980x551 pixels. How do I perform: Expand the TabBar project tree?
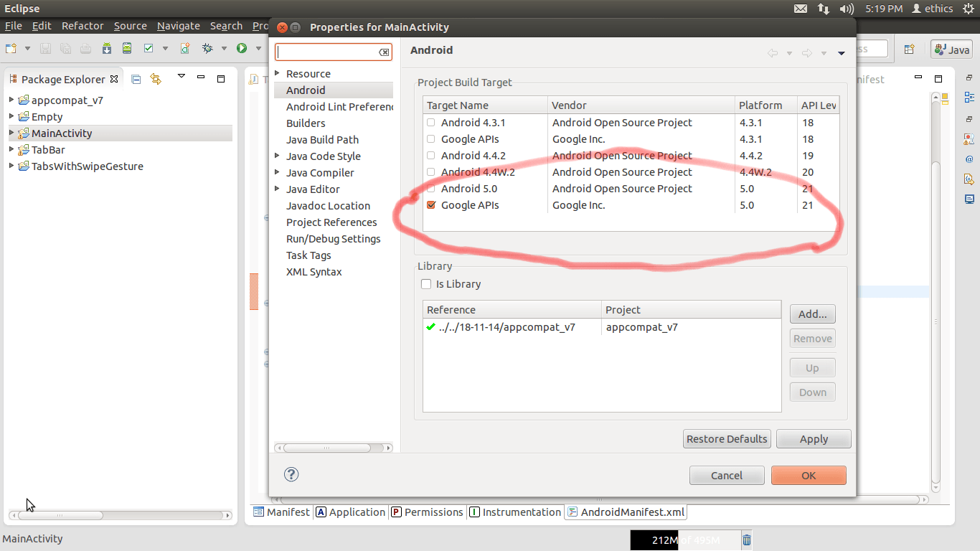point(11,149)
